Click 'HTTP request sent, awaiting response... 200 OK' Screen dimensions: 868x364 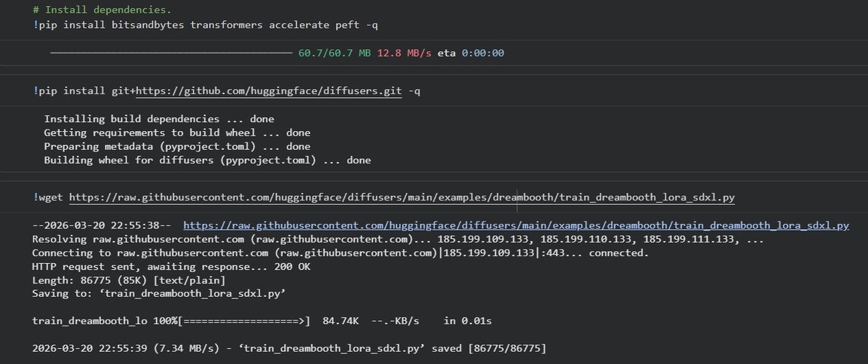coord(171,267)
